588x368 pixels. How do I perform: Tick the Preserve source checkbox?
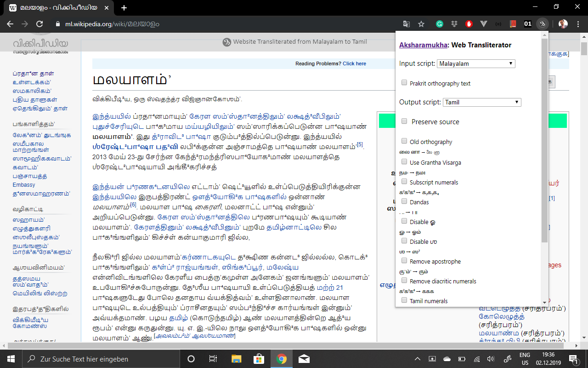pyautogui.click(x=404, y=121)
